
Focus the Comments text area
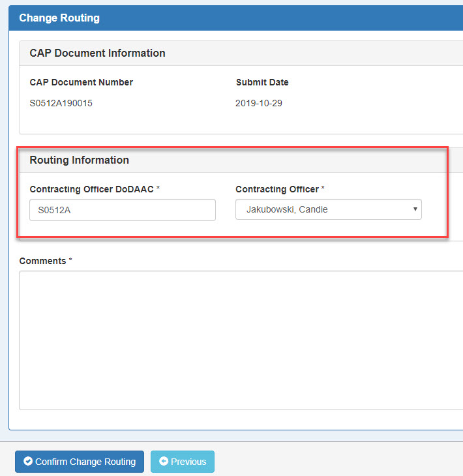coord(241,340)
